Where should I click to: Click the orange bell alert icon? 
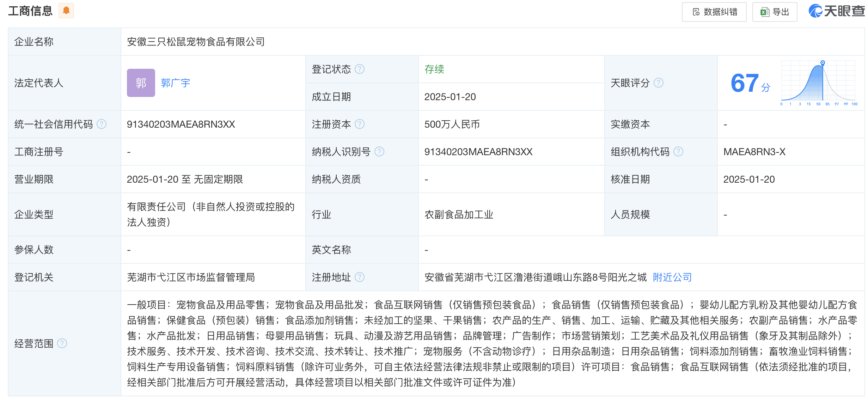tap(66, 11)
